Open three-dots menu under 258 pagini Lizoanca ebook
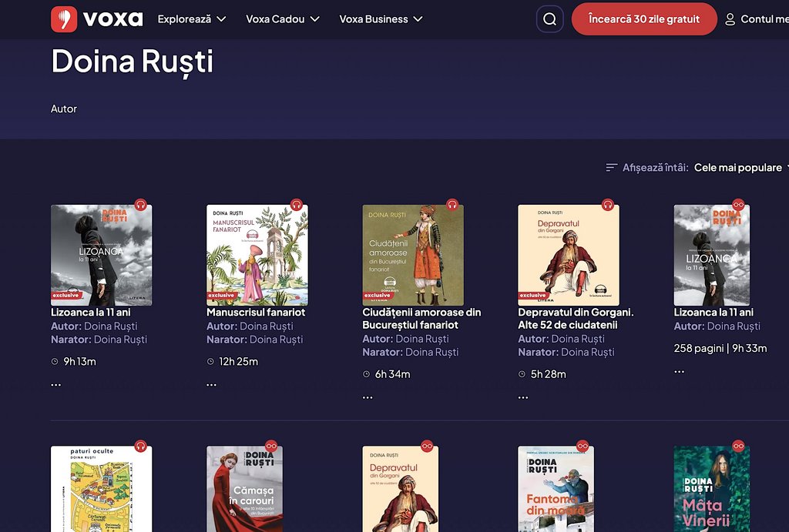Viewport: 789px width, 532px height. pos(679,372)
